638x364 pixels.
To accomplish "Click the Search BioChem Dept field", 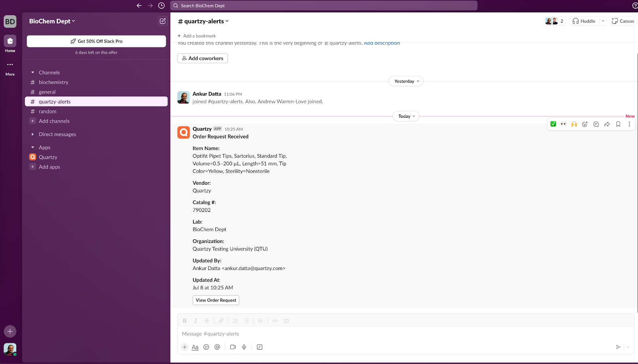I will pyautogui.click(x=324, y=6).
